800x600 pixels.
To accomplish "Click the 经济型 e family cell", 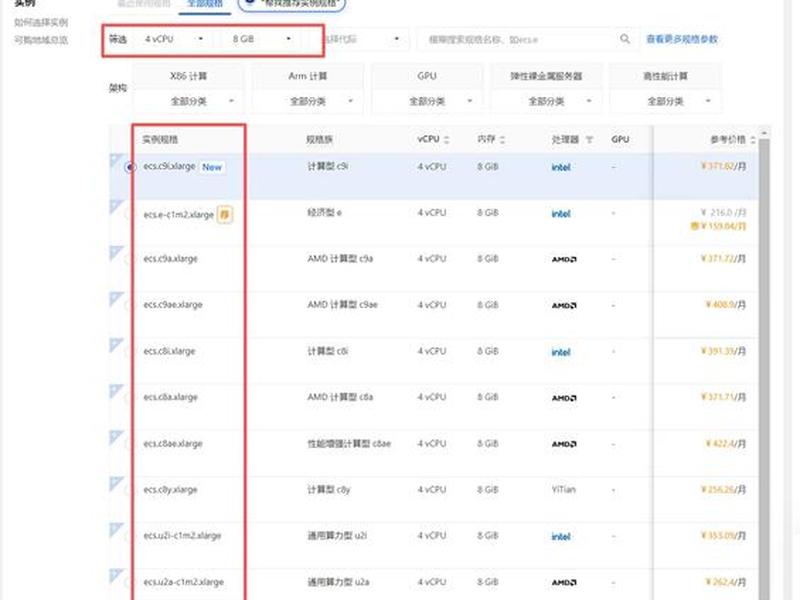I will click(x=324, y=212).
